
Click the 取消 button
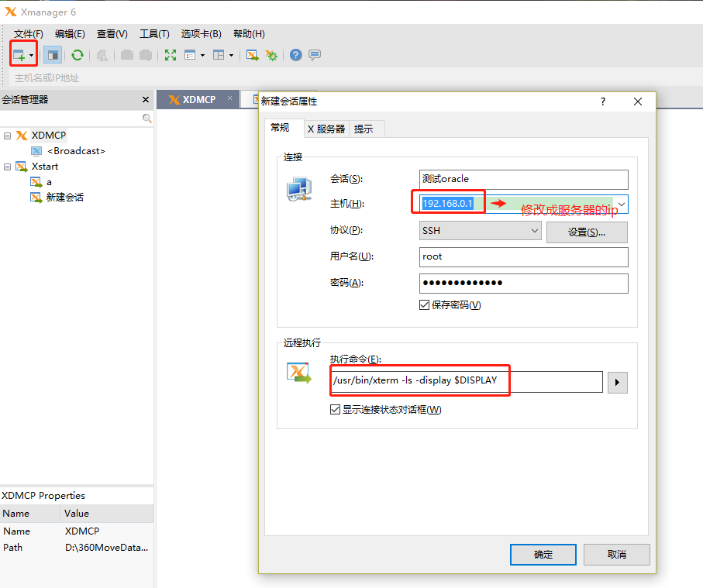pos(616,555)
